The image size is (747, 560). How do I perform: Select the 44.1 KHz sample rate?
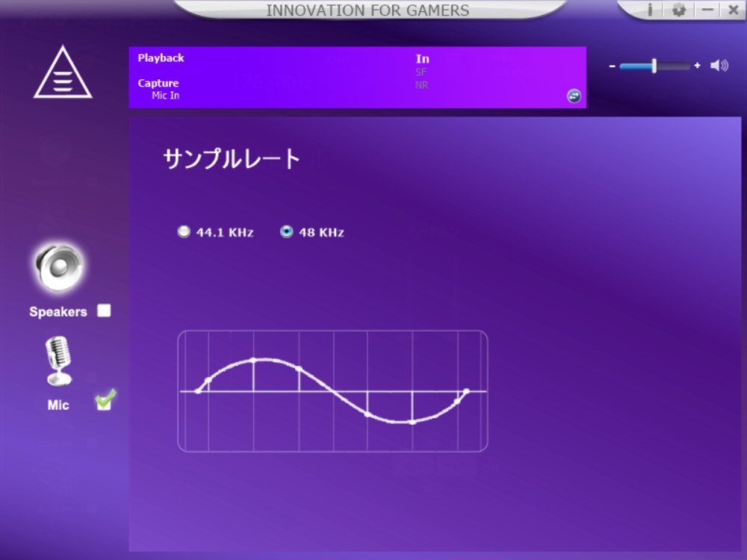[x=184, y=231]
